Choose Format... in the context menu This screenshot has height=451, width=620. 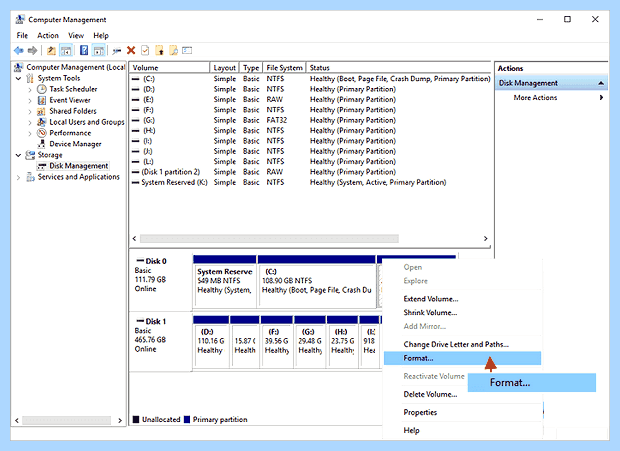(462, 358)
